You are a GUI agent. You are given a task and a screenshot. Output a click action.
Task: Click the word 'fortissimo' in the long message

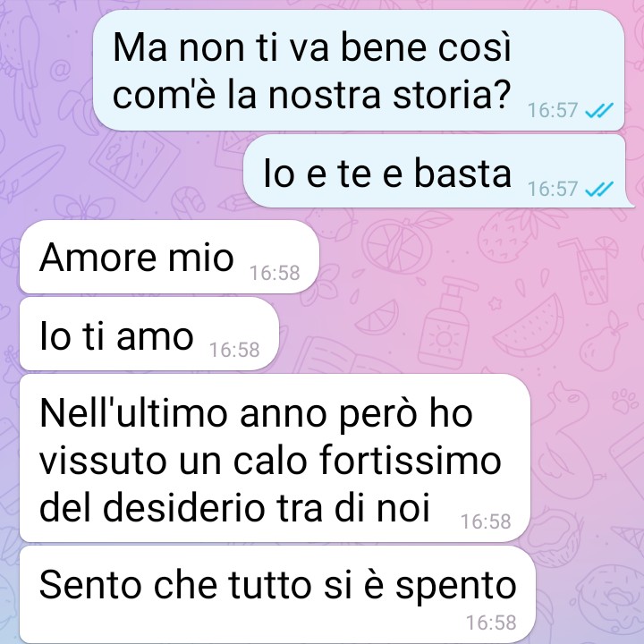[x=410, y=460]
